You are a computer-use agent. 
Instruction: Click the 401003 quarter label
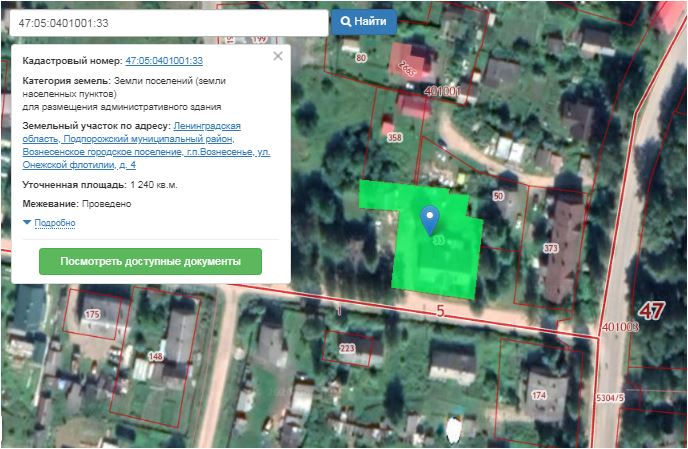(x=620, y=326)
